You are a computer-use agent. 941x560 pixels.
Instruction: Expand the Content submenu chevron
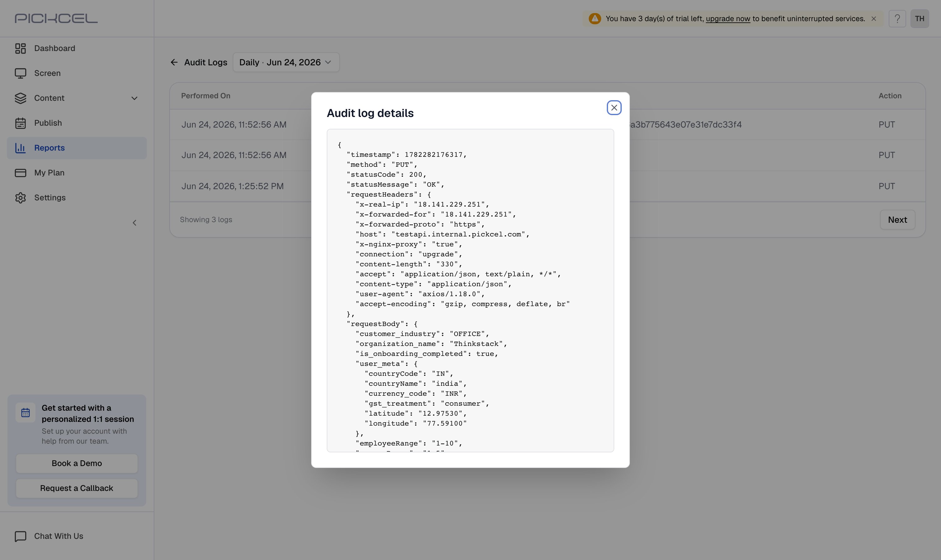click(x=134, y=99)
